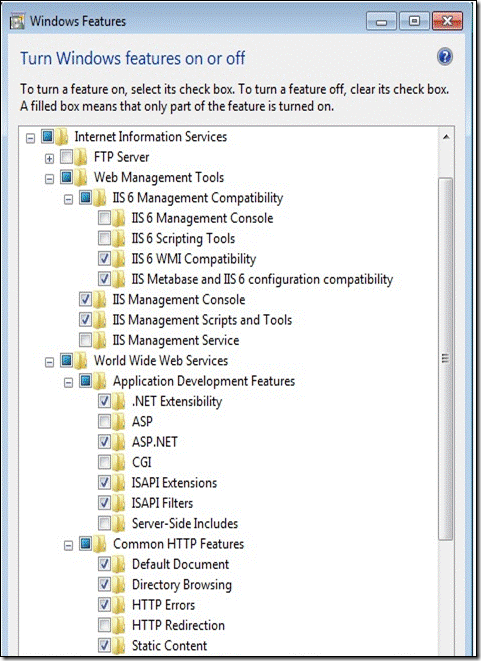Viewport: 481px width, 661px height.
Task: Click the Application Development Features folder icon
Action: pos(99,381)
